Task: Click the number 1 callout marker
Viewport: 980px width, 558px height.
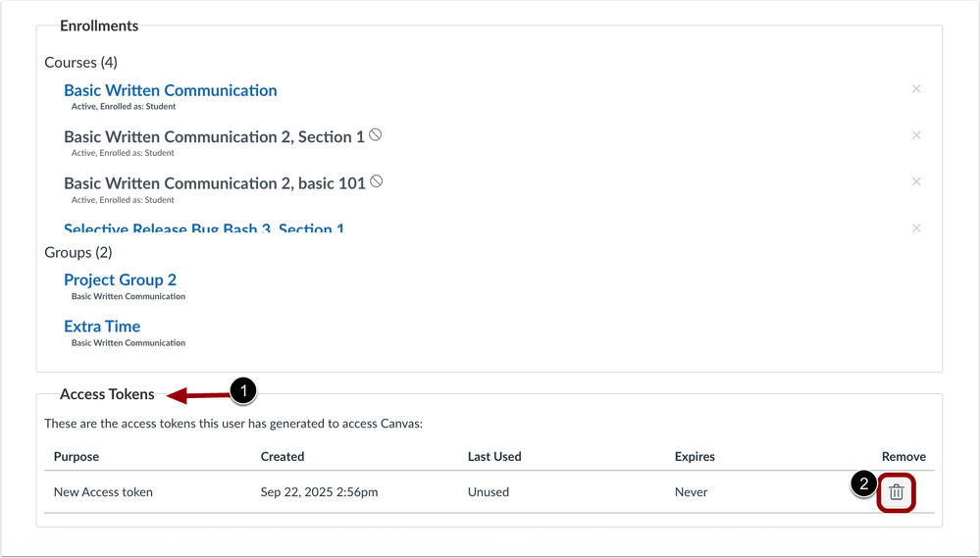Action: (243, 391)
